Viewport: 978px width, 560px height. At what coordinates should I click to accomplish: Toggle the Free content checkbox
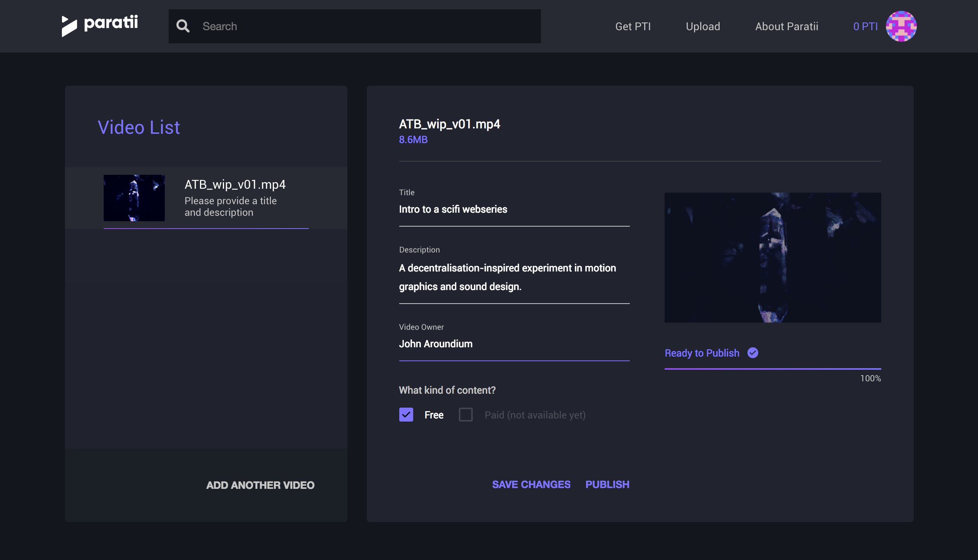[x=406, y=415]
